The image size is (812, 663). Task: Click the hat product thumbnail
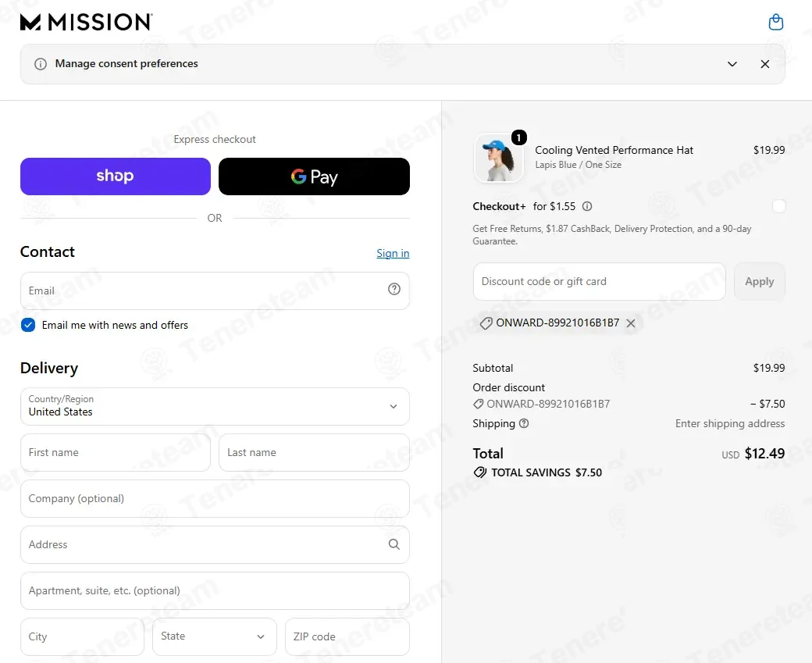click(499, 158)
